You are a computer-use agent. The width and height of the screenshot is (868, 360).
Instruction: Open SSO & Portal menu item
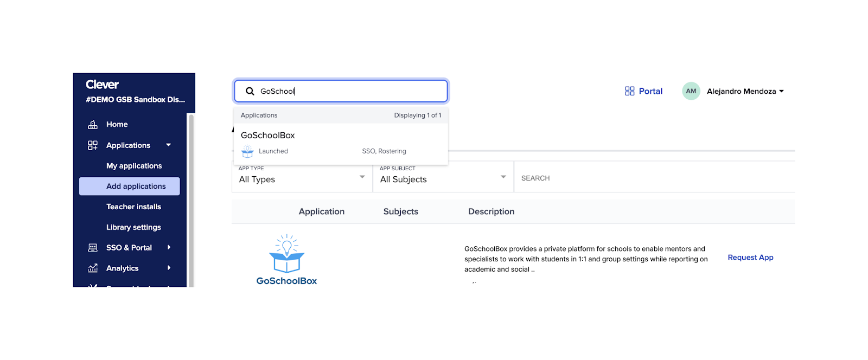click(x=129, y=248)
